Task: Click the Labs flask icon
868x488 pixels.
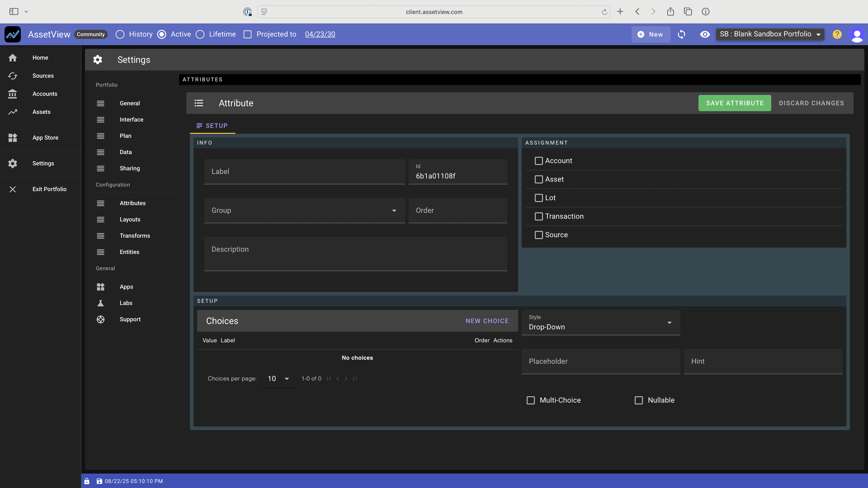Action: pyautogui.click(x=100, y=303)
